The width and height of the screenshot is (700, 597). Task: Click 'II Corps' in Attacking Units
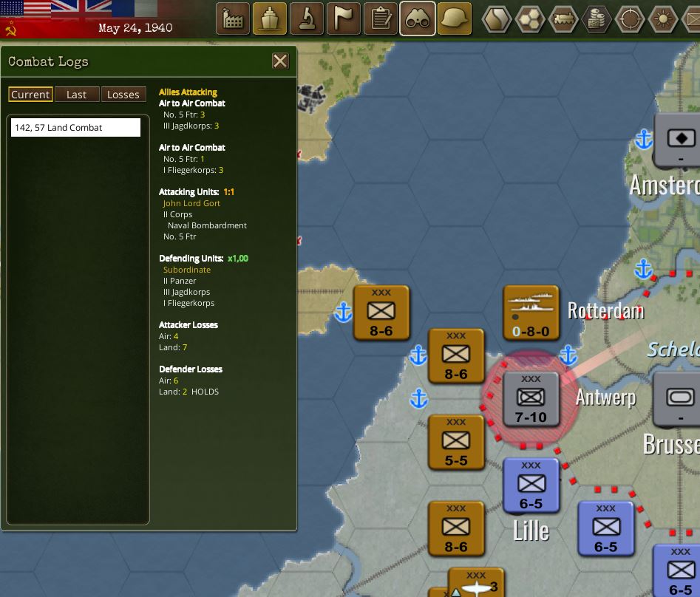pyautogui.click(x=177, y=214)
